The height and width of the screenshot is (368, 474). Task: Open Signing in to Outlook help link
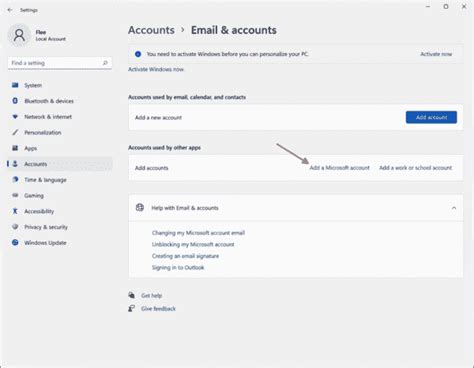click(178, 267)
